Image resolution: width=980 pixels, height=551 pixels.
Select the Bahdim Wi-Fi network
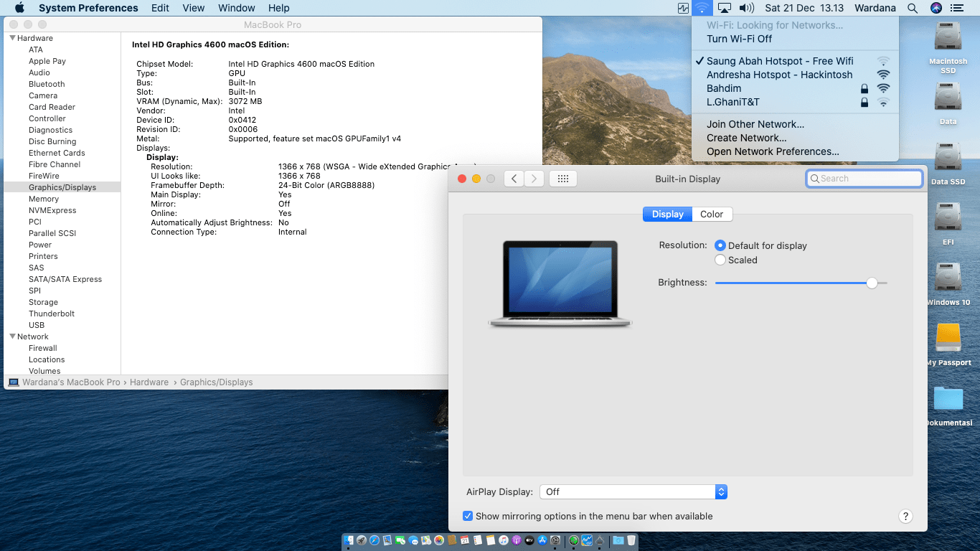coord(795,88)
